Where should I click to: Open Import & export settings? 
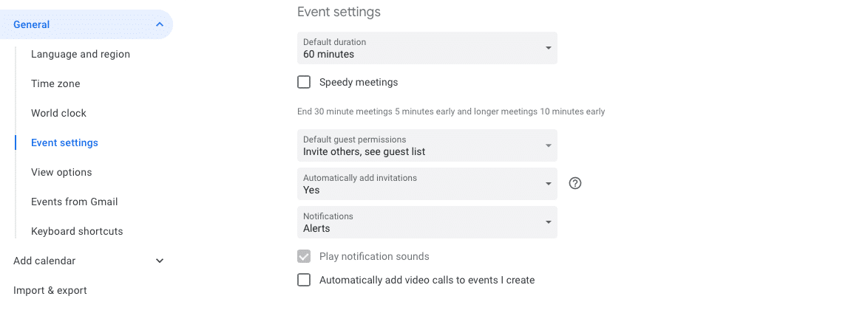(x=50, y=290)
